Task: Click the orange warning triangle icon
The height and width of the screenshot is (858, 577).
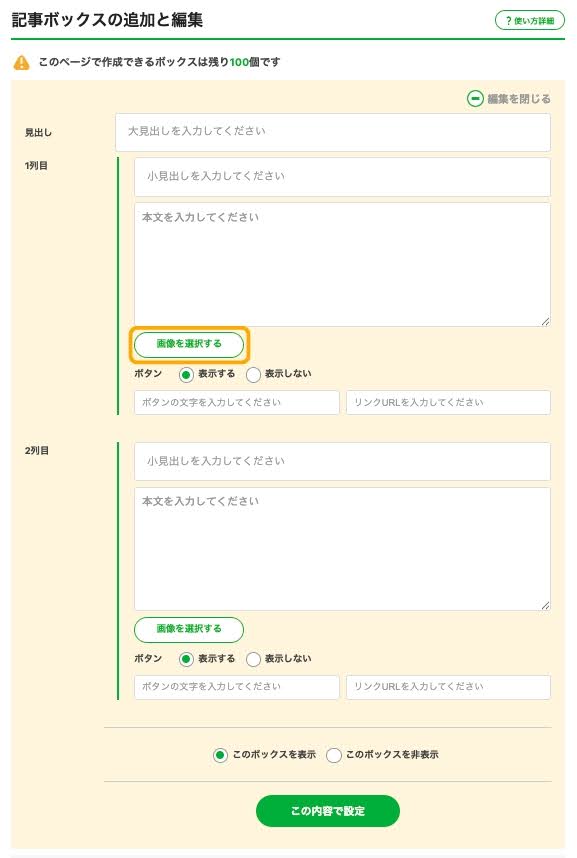Action: 21,62
